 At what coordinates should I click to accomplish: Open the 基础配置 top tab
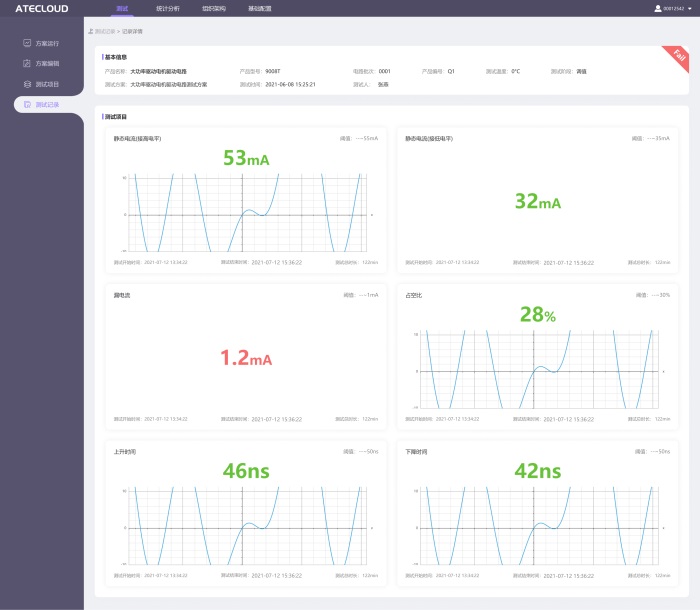259,8
